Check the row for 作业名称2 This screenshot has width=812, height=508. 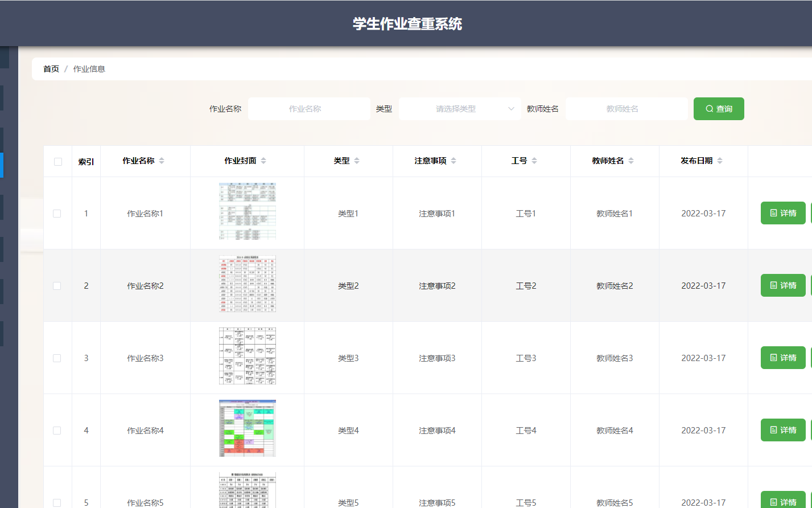coord(57,286)
